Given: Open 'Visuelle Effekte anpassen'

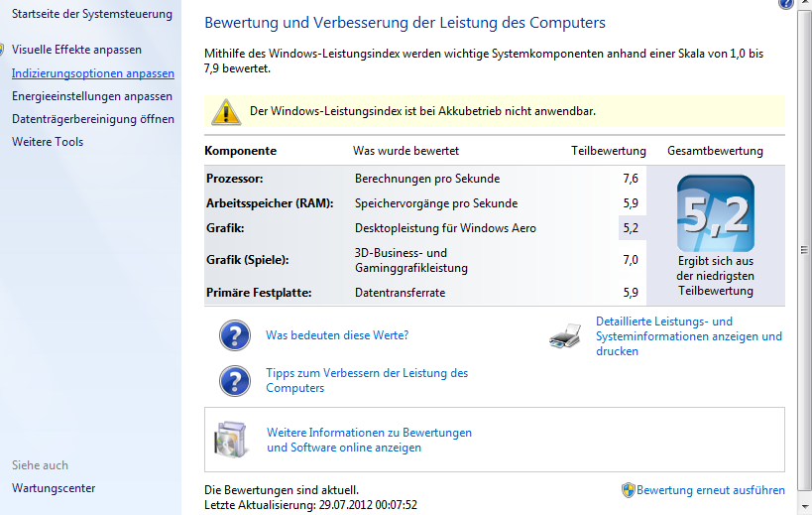Looking at the screenshot, I should [x=76, y=50].
